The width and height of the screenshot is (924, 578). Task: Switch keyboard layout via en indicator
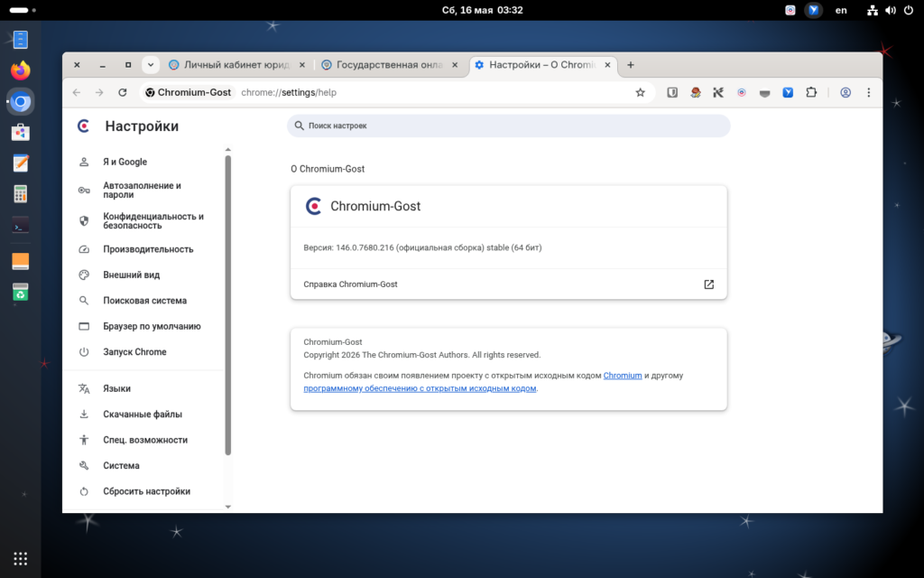pos(841,10)
